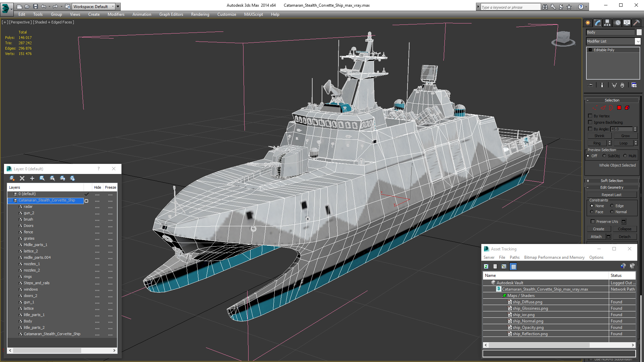Click the Collapse button
Image resolution: width=644 pixels, height=362 pixels.
click(x=625, y=229)
